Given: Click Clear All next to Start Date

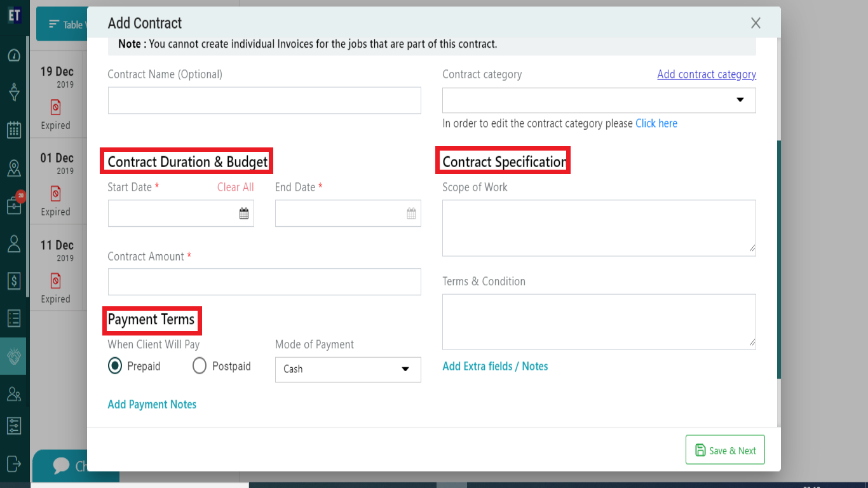Looking at the screenshot, I should pyautogui.click(x=235, y=187).
